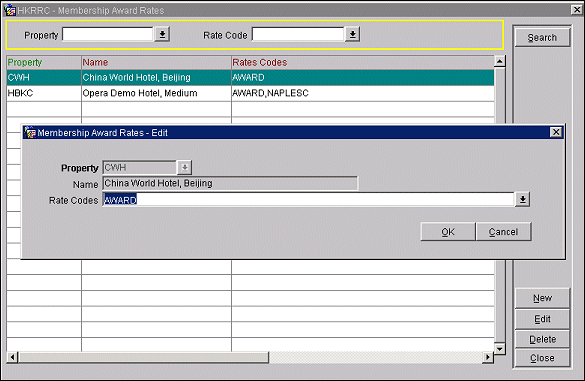Viewport: 585px width, 381px height.
Task: Focus the Rate Code filter text field
Action: pyautogui.click(x=298, y=34)
